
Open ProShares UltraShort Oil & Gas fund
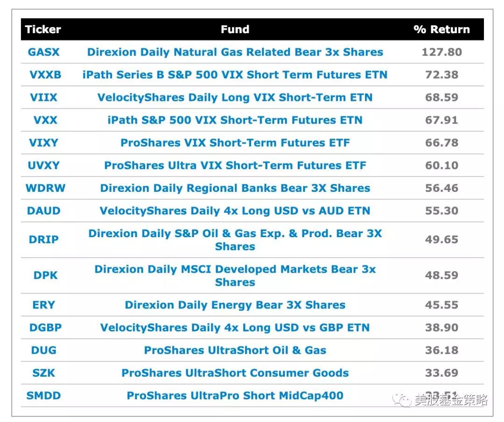tap(235, 350)
